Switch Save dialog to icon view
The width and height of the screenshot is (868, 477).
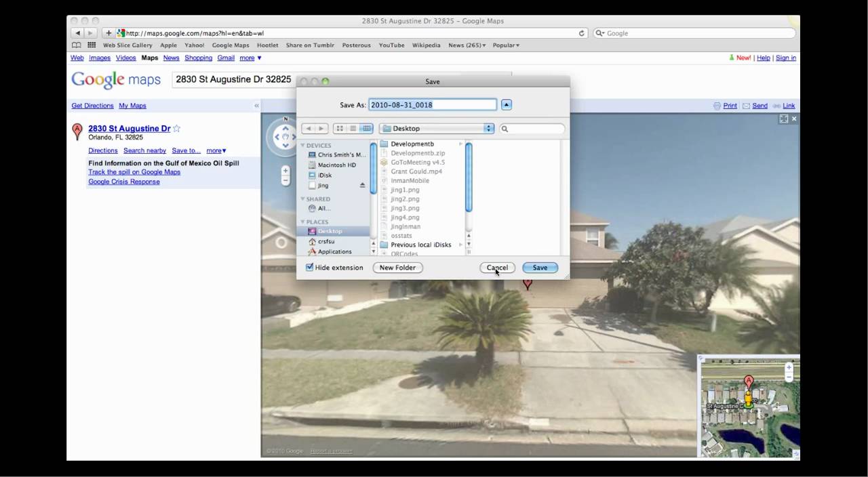(x=340, y=128)
